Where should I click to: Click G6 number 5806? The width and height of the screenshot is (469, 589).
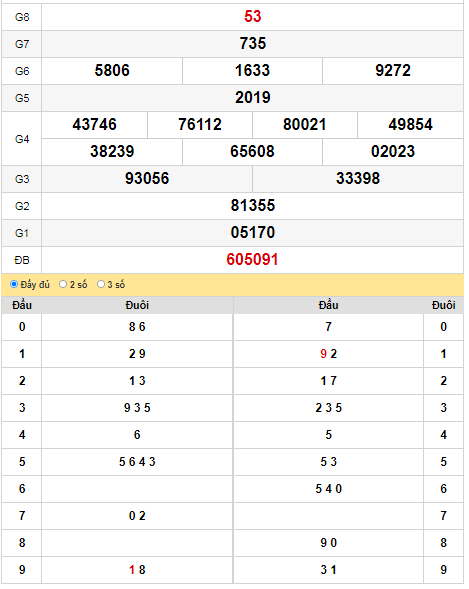coord(113,71)
